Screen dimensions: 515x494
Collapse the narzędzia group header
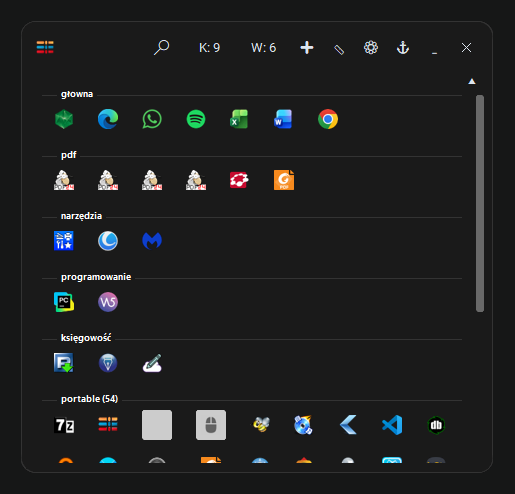pos(81,216)
